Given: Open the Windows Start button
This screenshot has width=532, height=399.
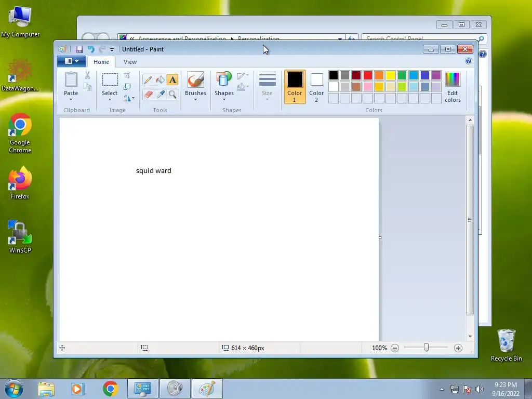Looking at the screenshot, I should coord(14,389).
